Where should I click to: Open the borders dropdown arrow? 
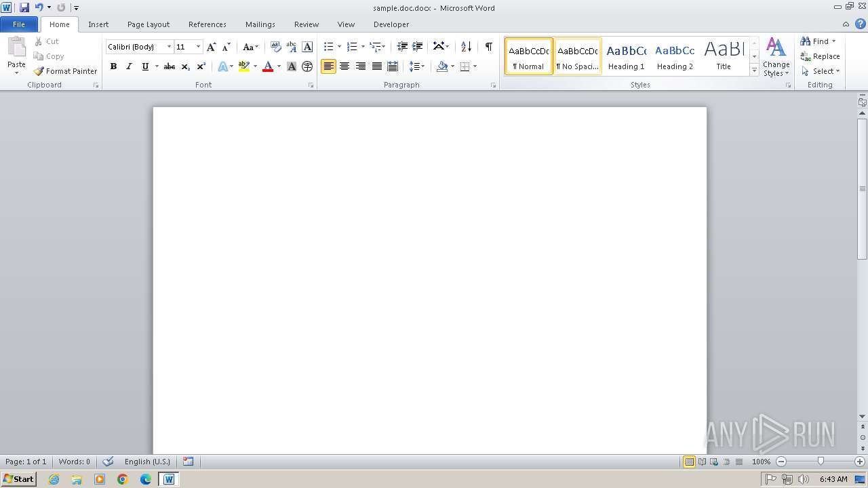[475, 66]
